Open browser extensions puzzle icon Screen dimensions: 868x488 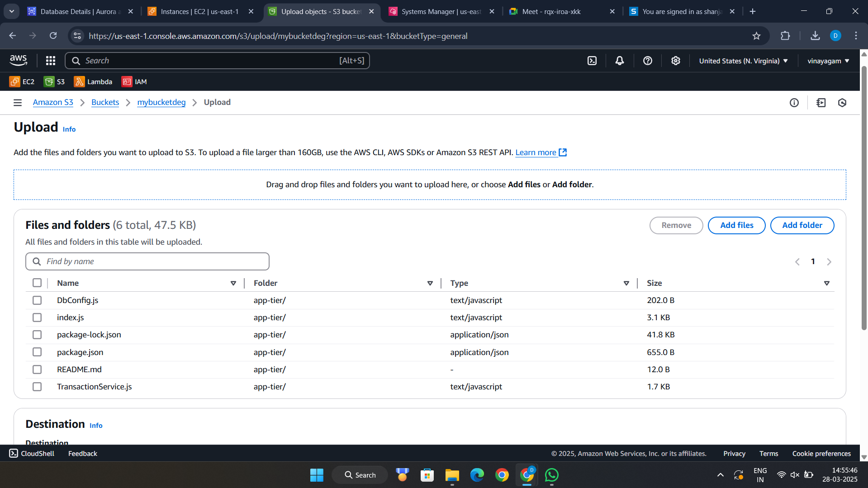click(785, 36)
